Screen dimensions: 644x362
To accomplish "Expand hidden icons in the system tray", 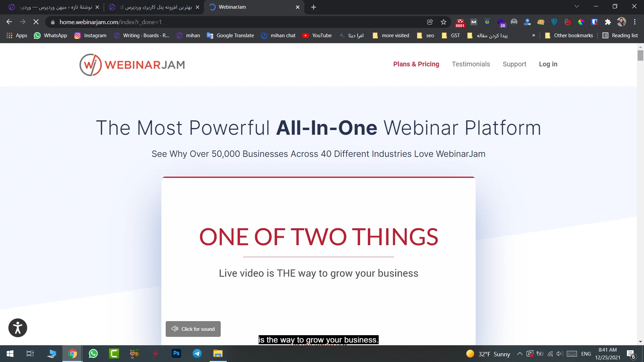I will 519,354.
